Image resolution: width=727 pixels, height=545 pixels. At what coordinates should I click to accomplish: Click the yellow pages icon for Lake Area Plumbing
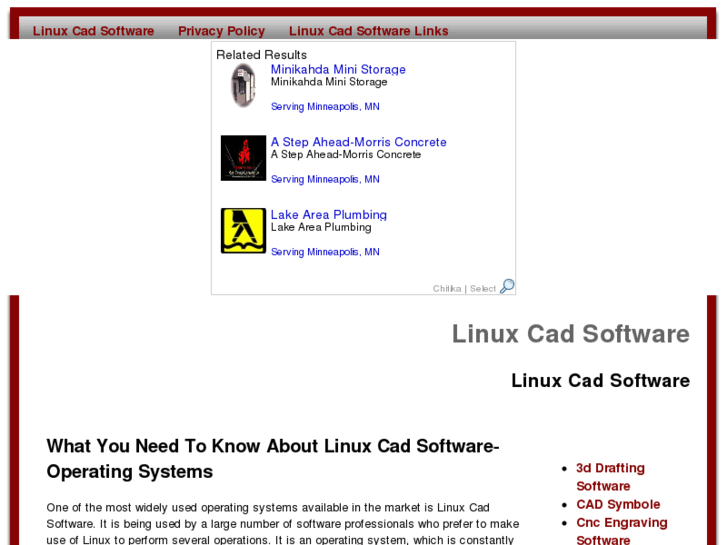(243, 231)
